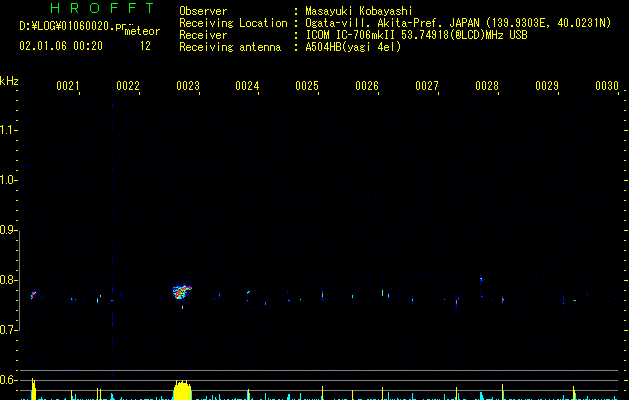Select the Ogata-vill. Akita-Pref. JAPAN location text
This screenshot has height=400, width=629.
click(458, 23)
